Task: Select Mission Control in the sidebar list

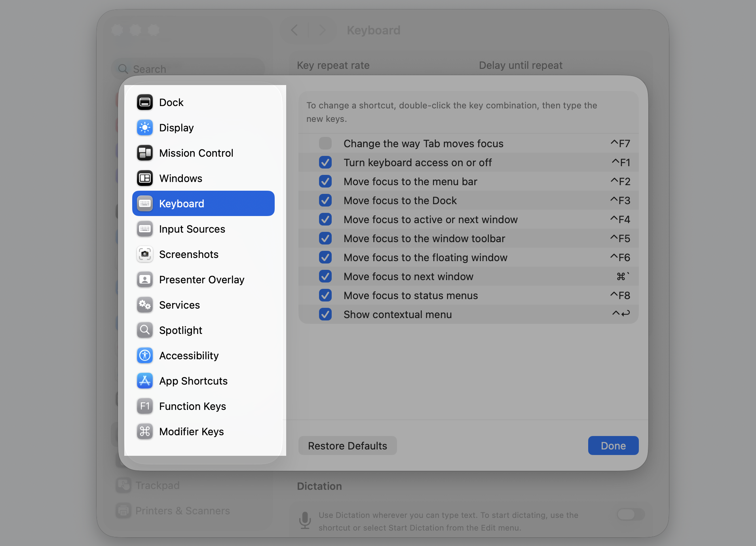Action: (x=203, y=153)
